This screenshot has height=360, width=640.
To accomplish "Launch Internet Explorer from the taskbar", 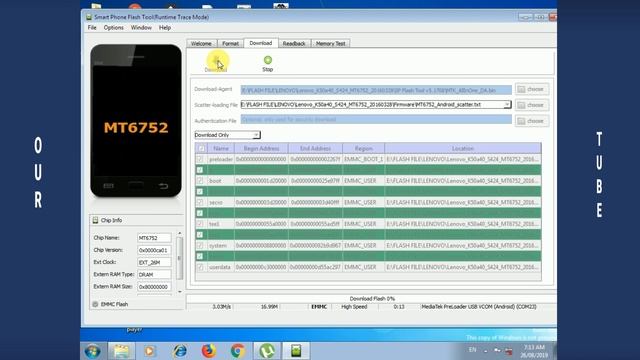I will click(180, 351).
